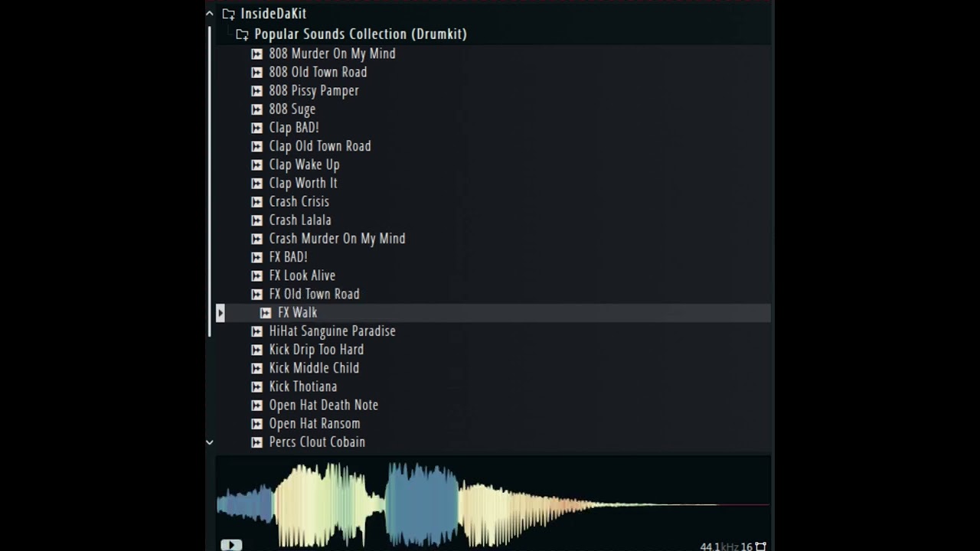Play the sample preview with play button
This screenshot has width=980, height=551.
tap(231, 545)
